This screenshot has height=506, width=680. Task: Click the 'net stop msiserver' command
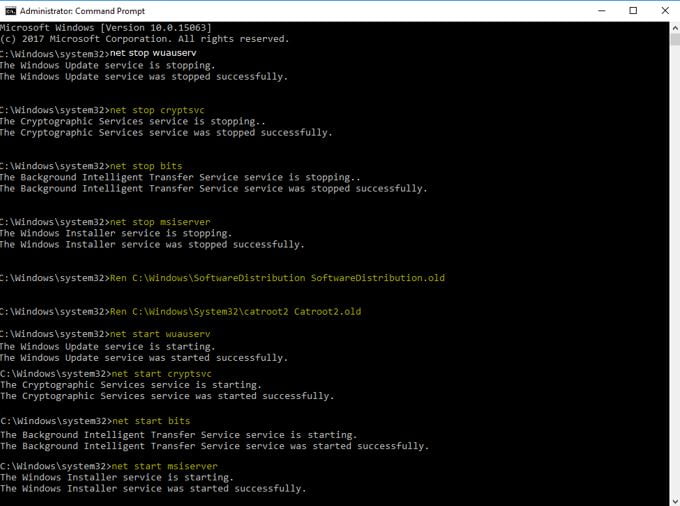(160, 222)
